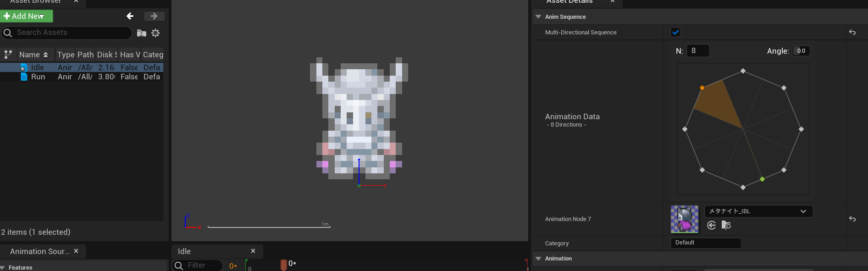Close the Idle tab
868x271 pixels.
tap(253, 251)
